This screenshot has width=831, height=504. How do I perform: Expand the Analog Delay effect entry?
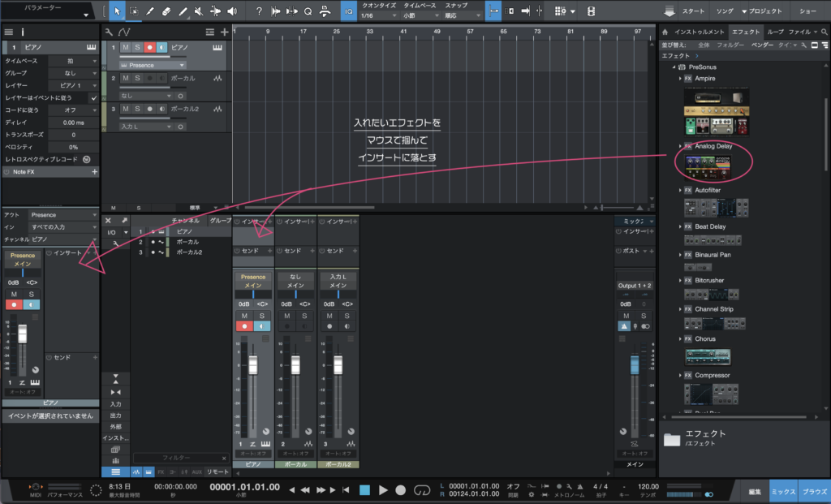point(680,146)
